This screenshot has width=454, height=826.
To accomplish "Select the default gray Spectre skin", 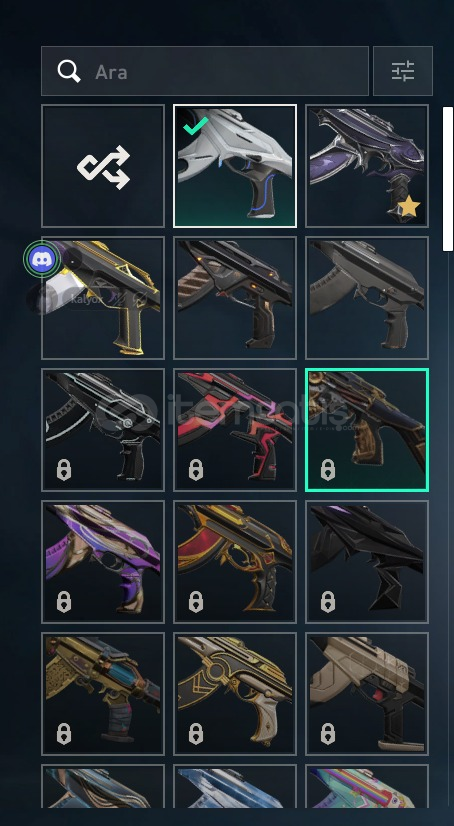I will (367, 298).
